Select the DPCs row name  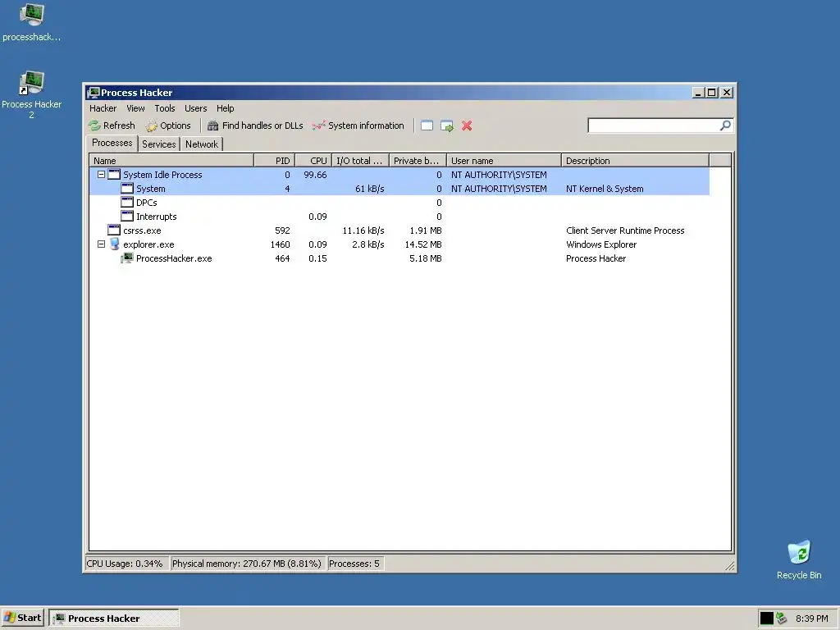(146, 203)
